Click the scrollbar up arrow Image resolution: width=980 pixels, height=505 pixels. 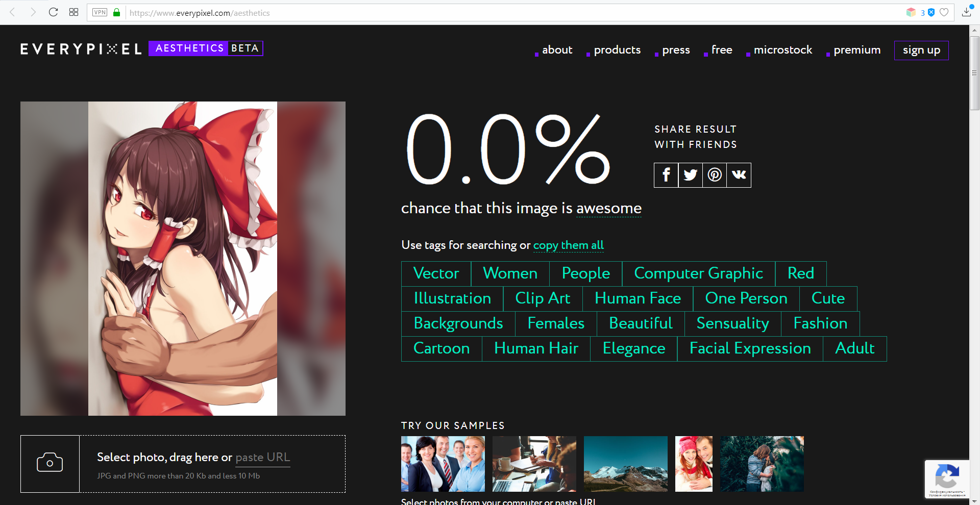(x=974, y=31)
